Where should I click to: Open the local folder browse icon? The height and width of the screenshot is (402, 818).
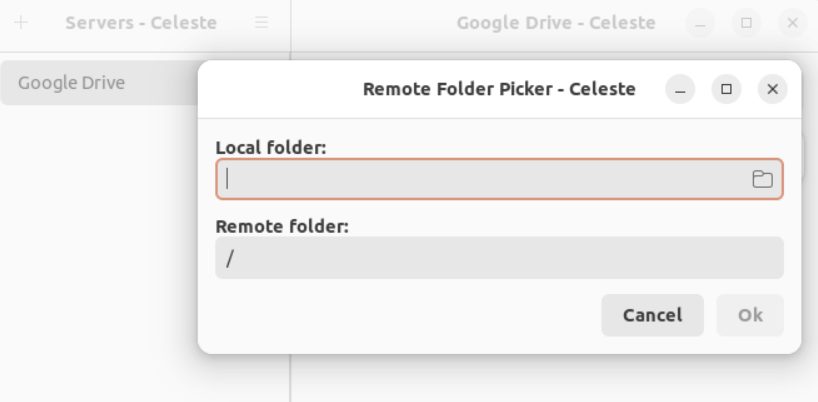(x=762, y=179)
